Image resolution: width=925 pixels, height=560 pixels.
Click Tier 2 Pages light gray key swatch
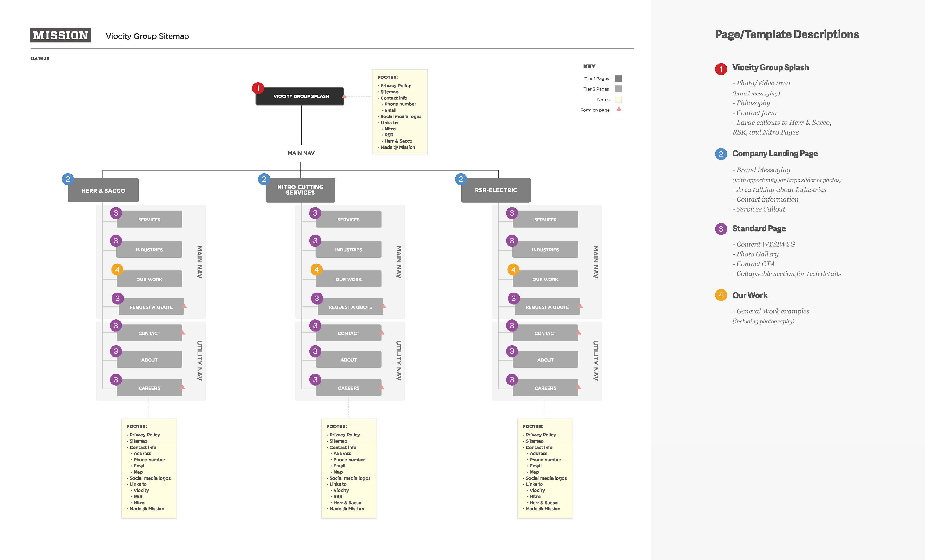coord(618,89)
